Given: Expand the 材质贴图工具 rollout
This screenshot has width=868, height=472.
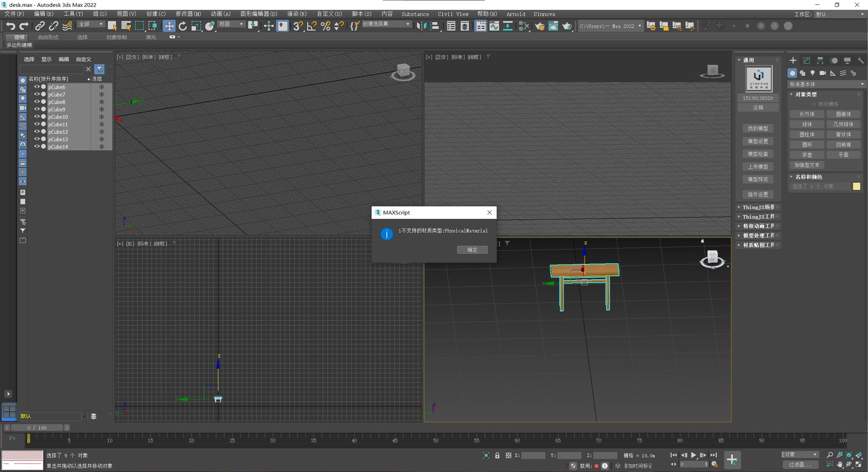Looking at the screenshot, I should coord(758,245).
